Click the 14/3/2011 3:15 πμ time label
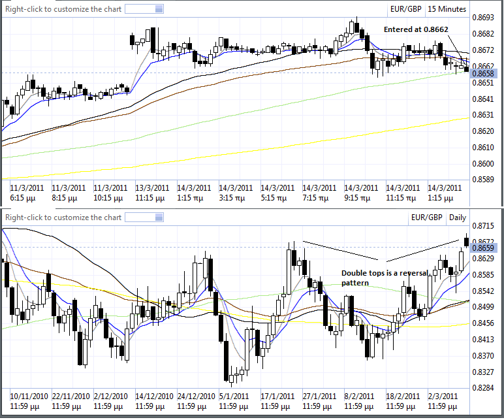 (x=236, y=193)
